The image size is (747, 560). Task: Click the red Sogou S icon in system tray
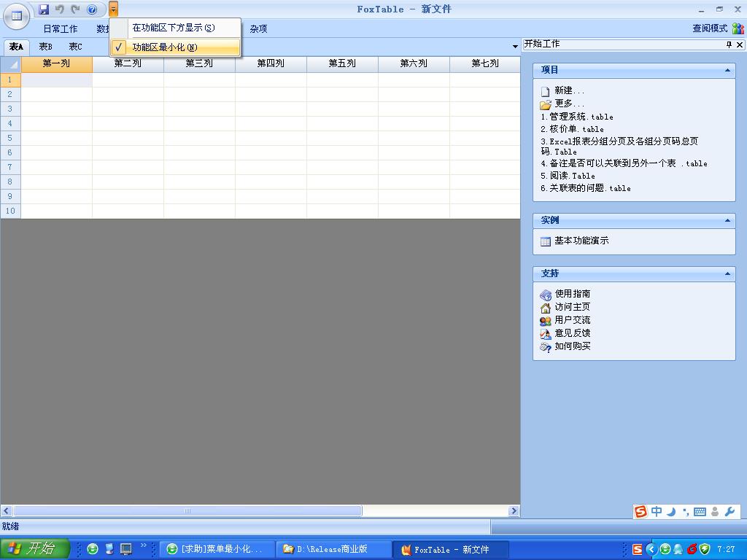[637, 550]
